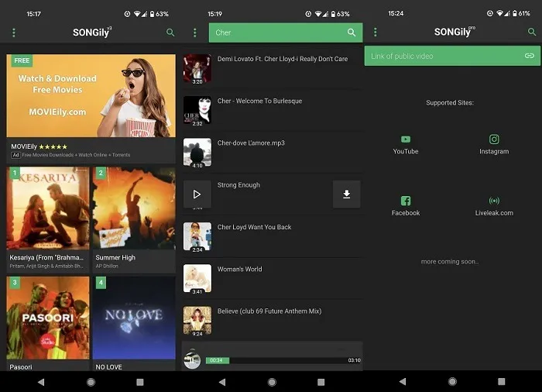Tap the magnifier in the green Cher search bar
This screenshot has width=542, height=392.
(x=352, y=33)
